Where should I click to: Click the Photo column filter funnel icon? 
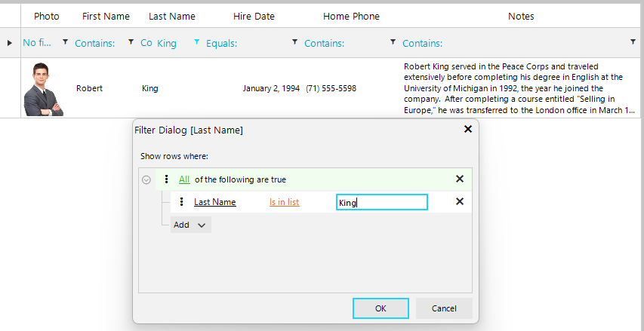coord(65,43)
